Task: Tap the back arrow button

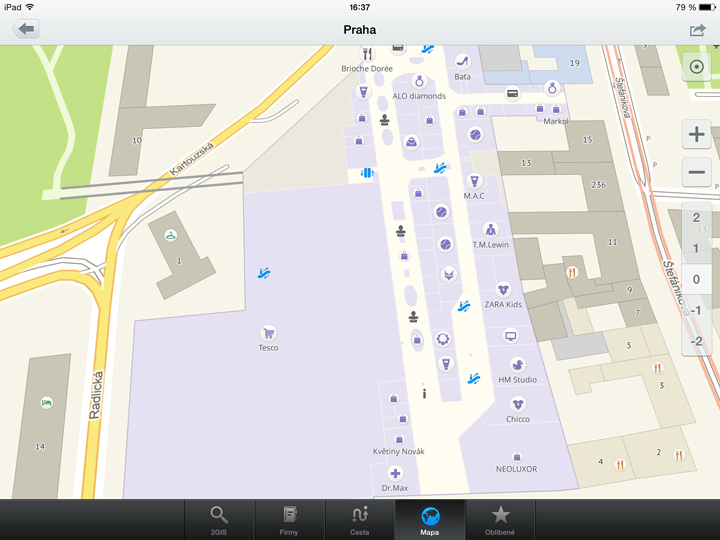Action: [x=25, y=30]
